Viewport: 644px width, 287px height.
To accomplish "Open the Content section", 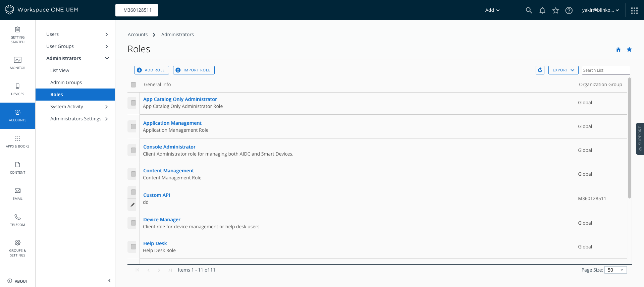I will 17,168.
